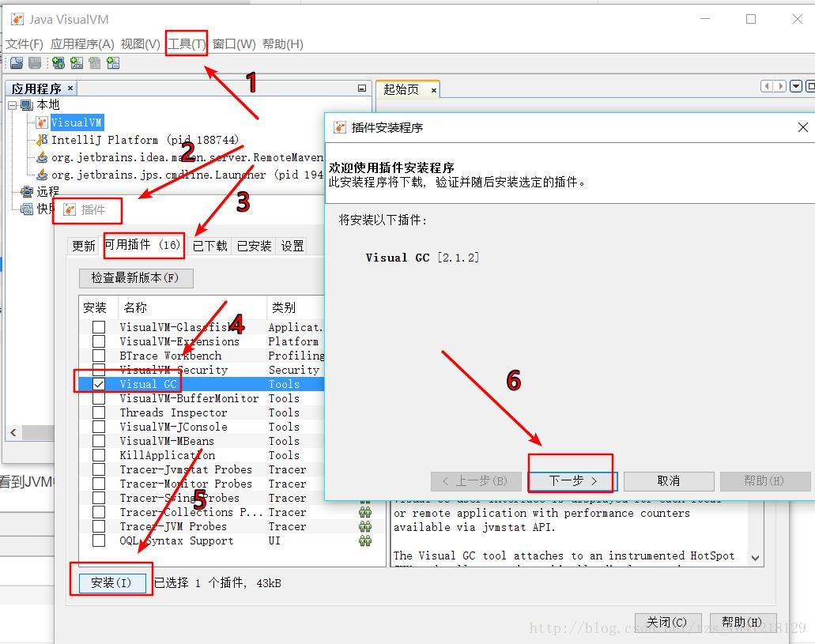This screenshot has width=815, height=644.
Task: Close the 起始页 tab
Action: pyautogui.click(x=433, y=90)
